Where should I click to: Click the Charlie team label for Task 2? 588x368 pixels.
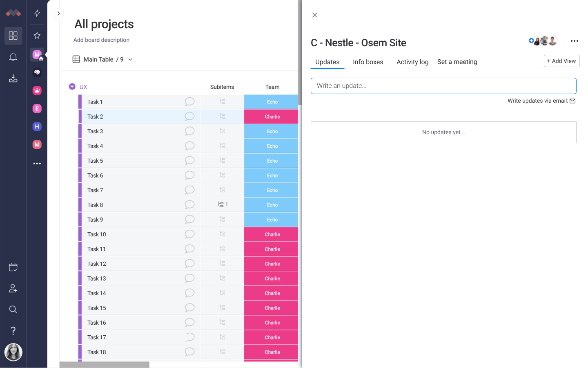272,117
